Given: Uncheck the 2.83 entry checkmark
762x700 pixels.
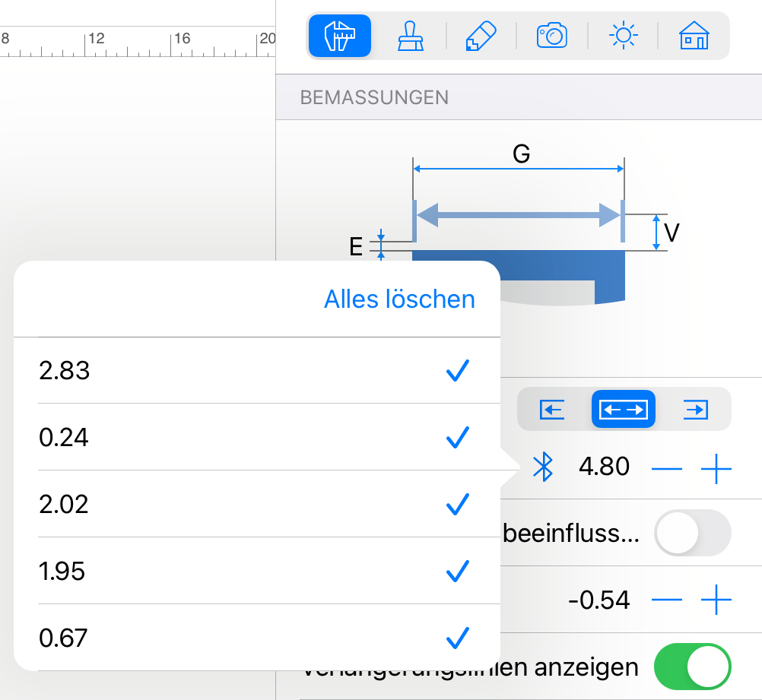Looking at the screenshot, I should (457, 371).
